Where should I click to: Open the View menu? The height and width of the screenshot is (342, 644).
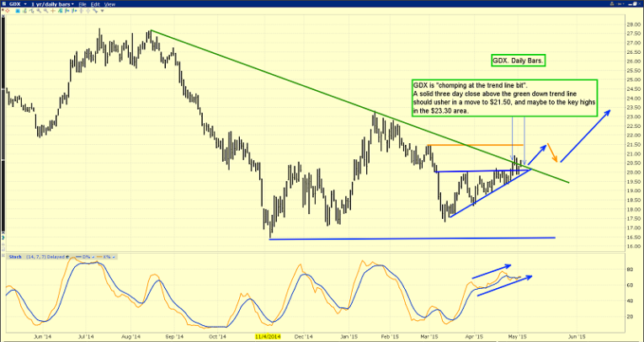pyautogui.click(x=109, y=4)
